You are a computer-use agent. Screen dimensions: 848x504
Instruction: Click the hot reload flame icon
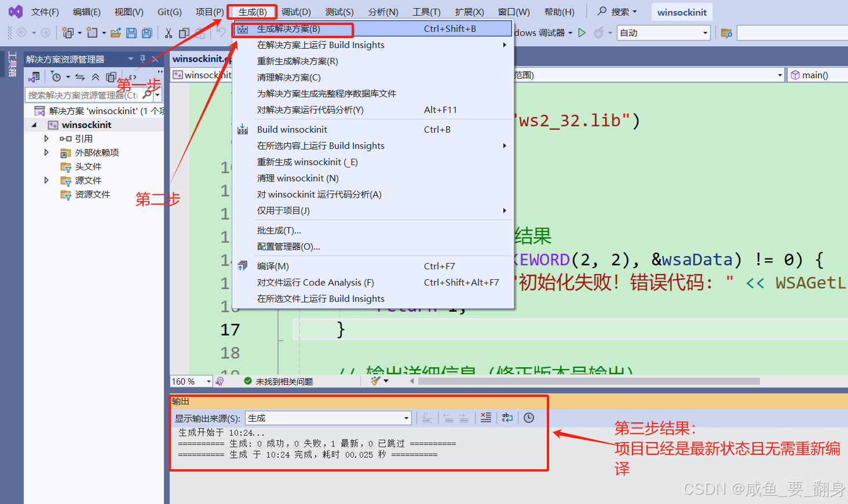pos(600,33)
